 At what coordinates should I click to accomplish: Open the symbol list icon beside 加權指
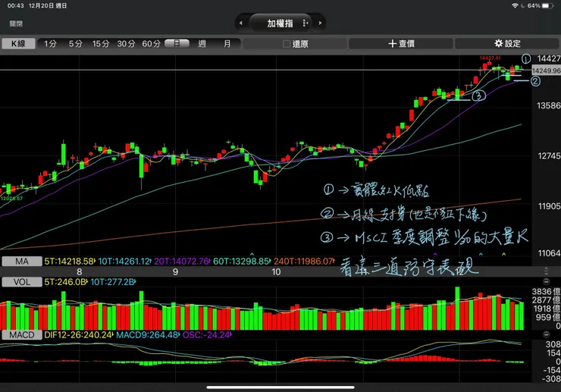306,24
